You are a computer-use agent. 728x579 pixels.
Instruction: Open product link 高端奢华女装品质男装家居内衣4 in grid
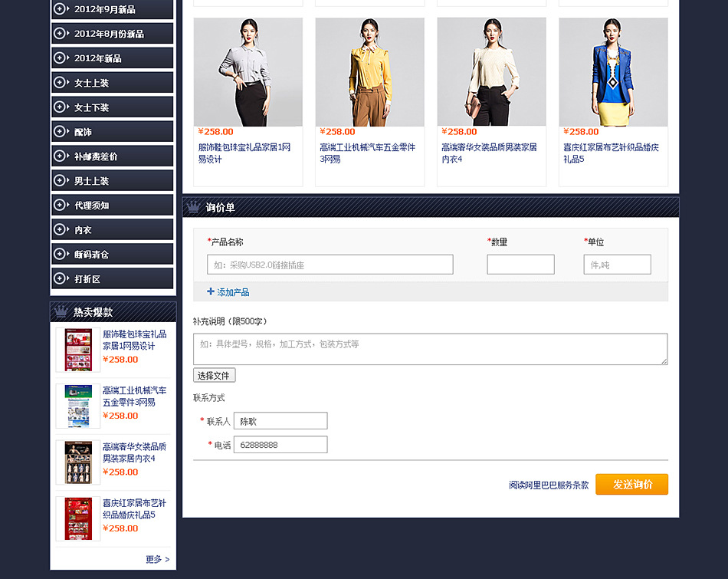click(x=489, y=153)
